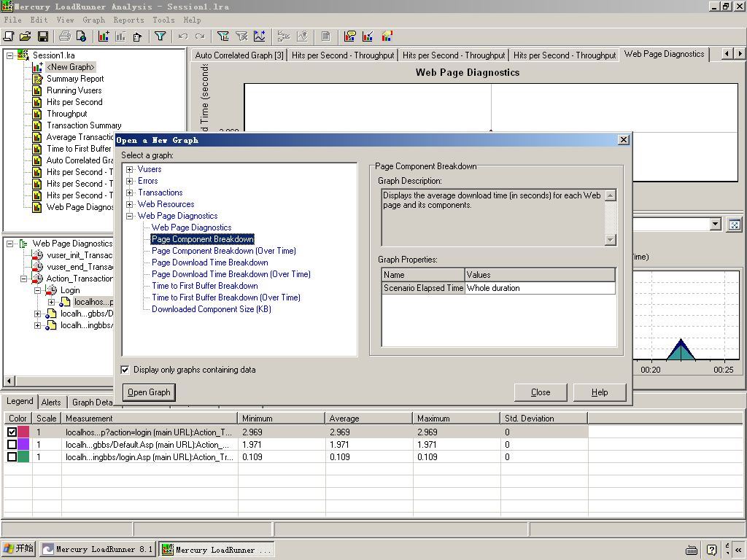Toggle Display only graphs containing data

pyautogui.click(x=125, y=370)
